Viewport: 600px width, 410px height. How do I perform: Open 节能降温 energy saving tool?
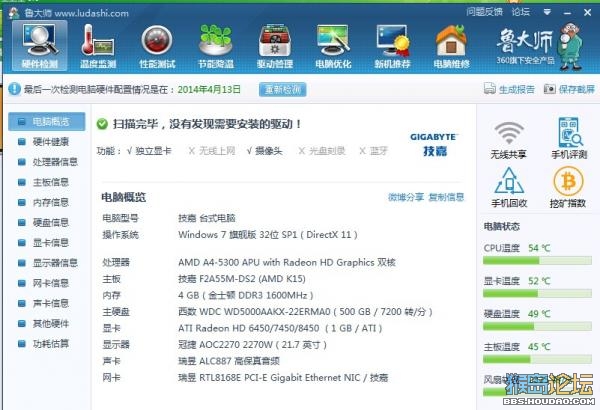click(215, 46)
